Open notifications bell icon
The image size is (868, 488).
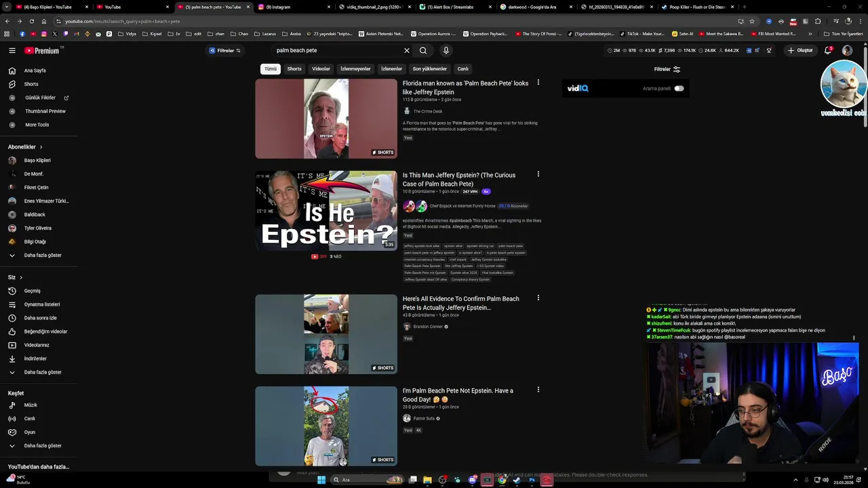click(828, 50)
